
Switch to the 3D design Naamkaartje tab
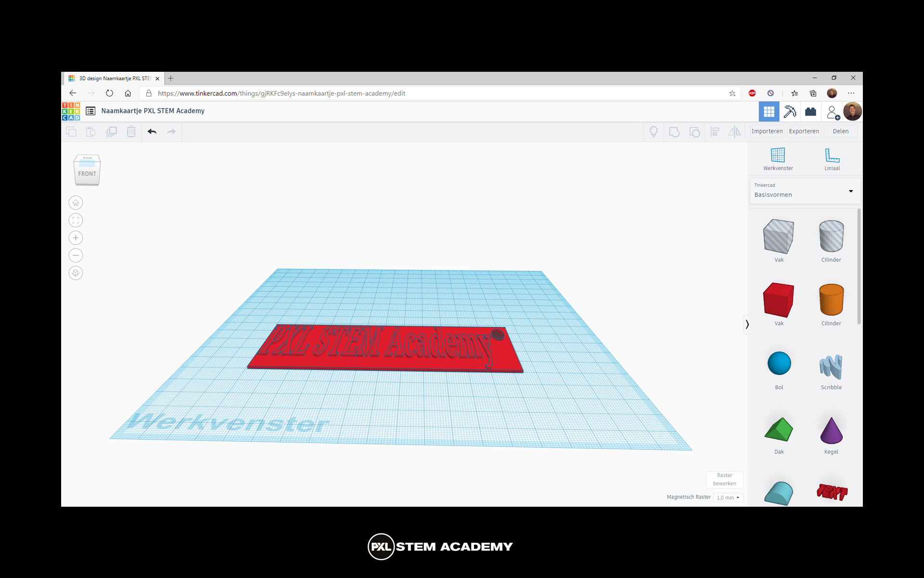pos(114,78)
